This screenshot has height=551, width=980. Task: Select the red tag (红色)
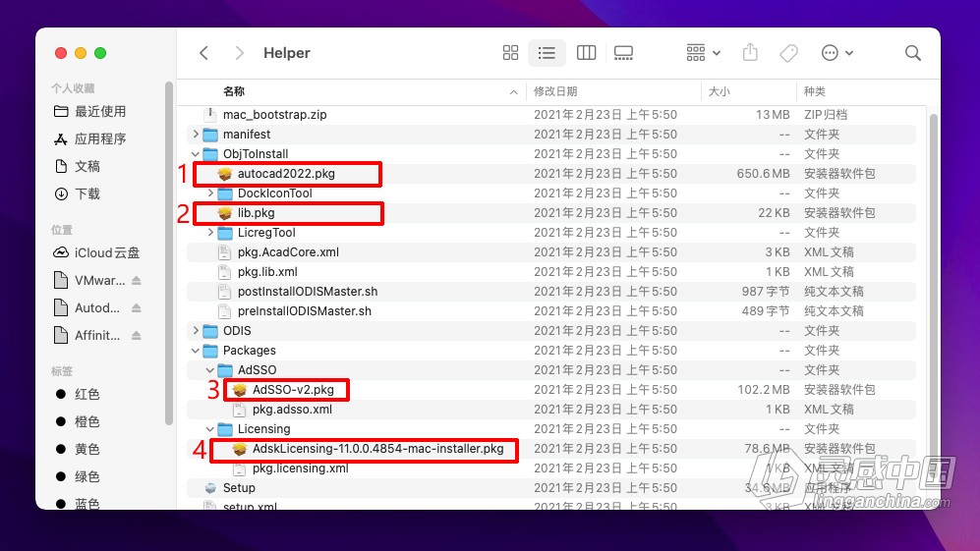coord(78,394)
